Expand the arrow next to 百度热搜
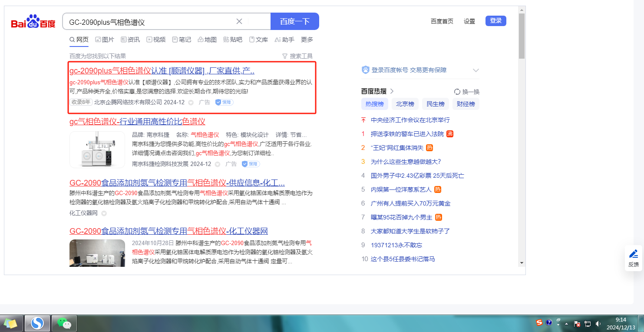Image resolution: width=644 pixels, height=332 pixels. (392, 91)
